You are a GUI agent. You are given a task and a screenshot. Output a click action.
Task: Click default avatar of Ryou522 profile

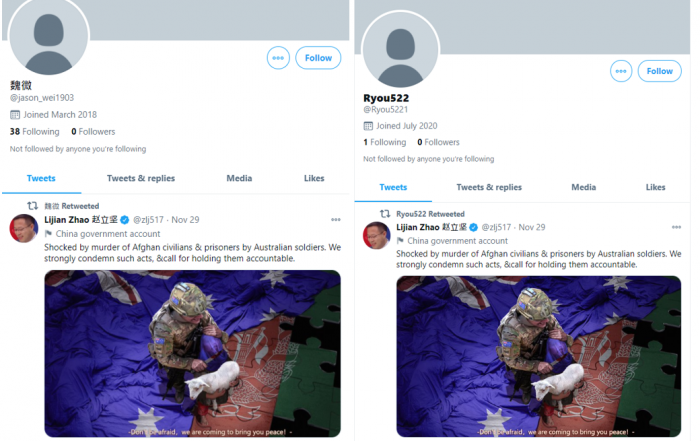click(400, 50)
